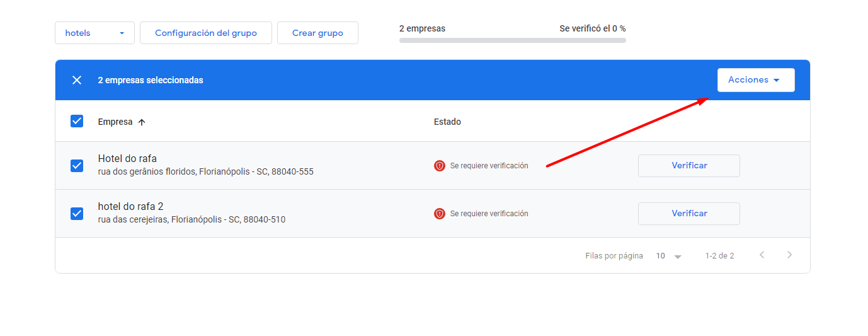This screenshot has width=868, height=336.
Task: Click the sort arrow beside Empresa
Action: point(142,122)
